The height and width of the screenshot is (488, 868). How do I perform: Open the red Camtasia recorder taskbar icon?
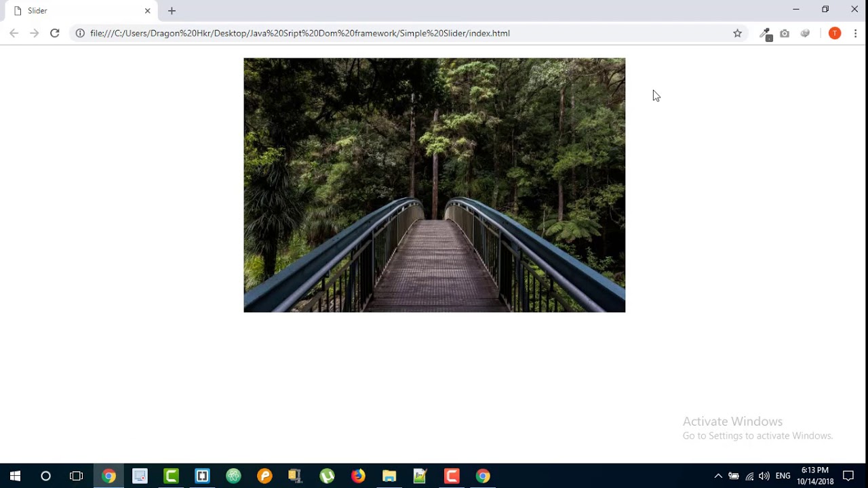[x=452, y=476]
